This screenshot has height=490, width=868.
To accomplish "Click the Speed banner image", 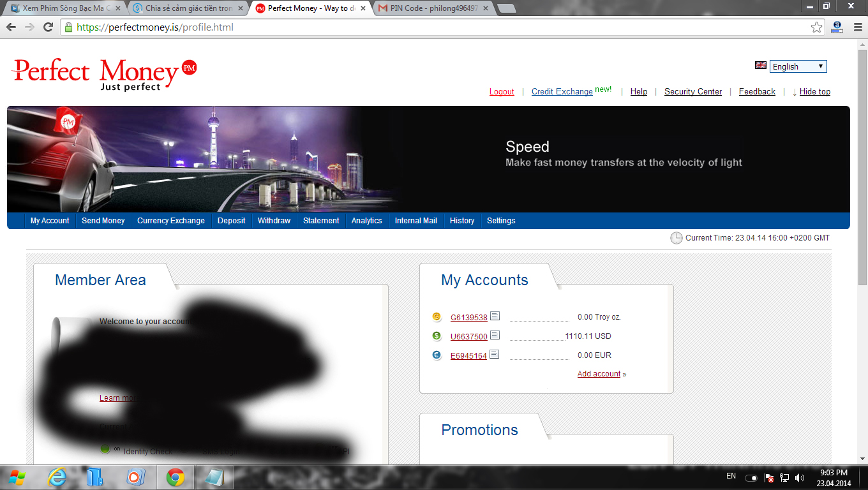I will (428, 159).
